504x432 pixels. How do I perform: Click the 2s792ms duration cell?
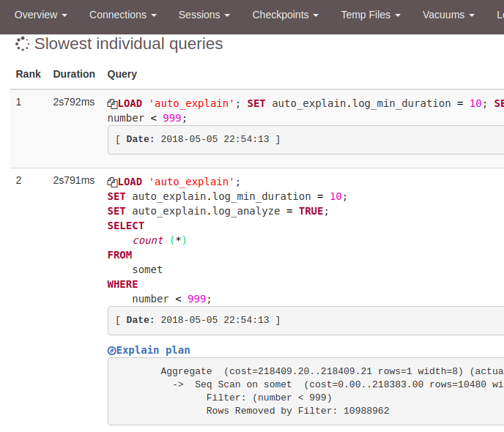click(74, 103)
